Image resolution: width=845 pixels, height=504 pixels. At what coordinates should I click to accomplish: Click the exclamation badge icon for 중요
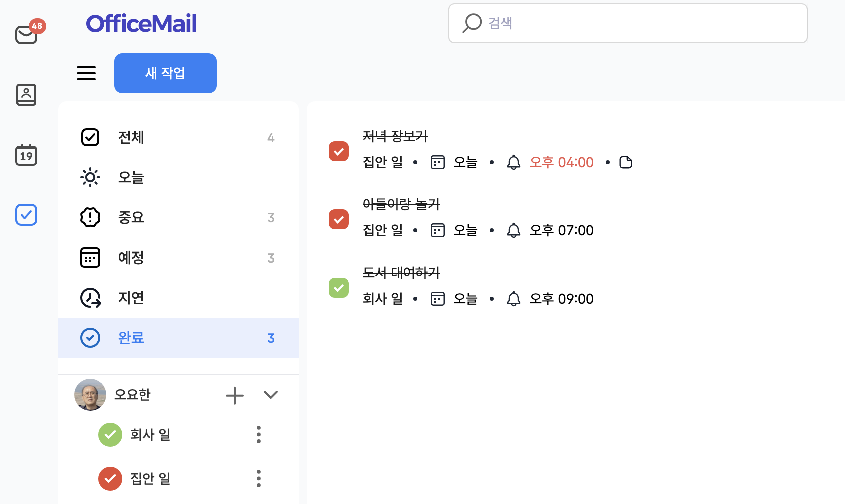[x=90, y=217]
